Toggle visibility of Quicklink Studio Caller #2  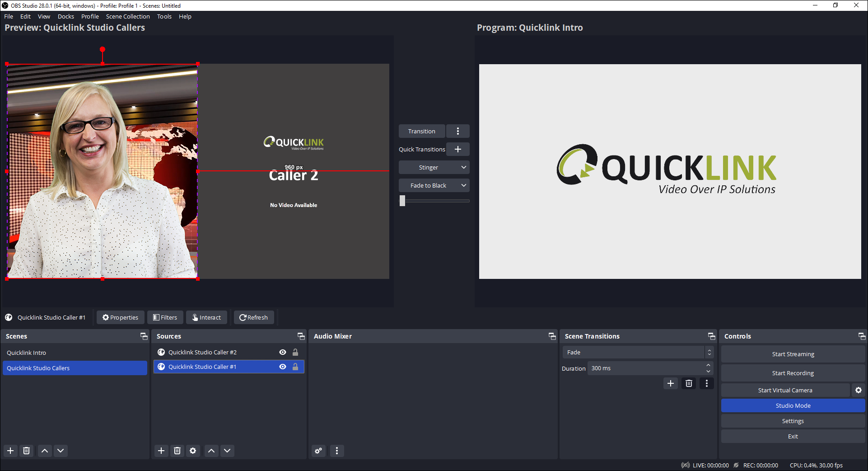click(x=283, y=352)
